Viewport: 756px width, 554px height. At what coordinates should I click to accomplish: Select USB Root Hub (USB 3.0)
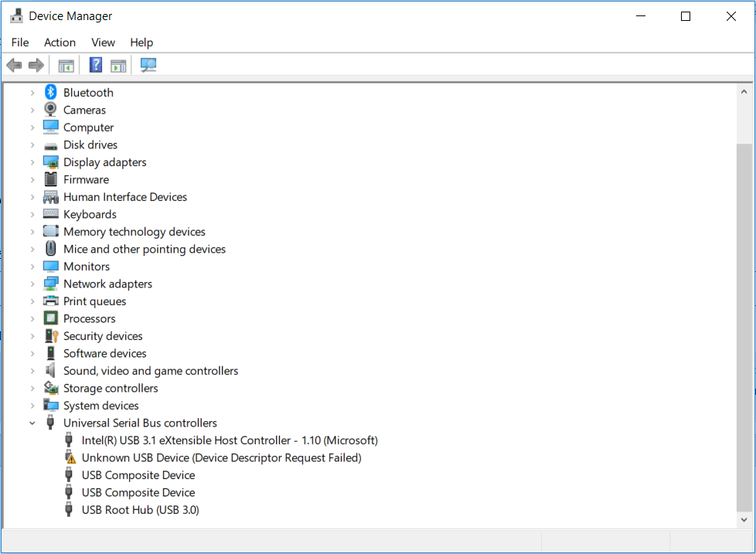(x=141, y=510)
